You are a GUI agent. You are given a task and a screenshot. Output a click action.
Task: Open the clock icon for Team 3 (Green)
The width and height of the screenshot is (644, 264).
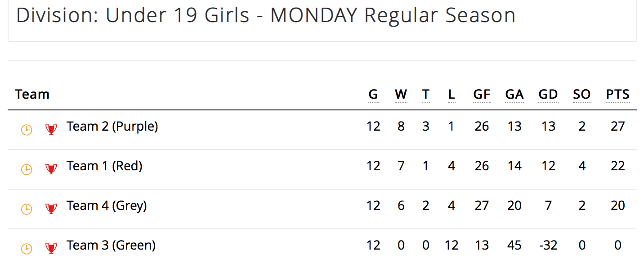[27, 249]
